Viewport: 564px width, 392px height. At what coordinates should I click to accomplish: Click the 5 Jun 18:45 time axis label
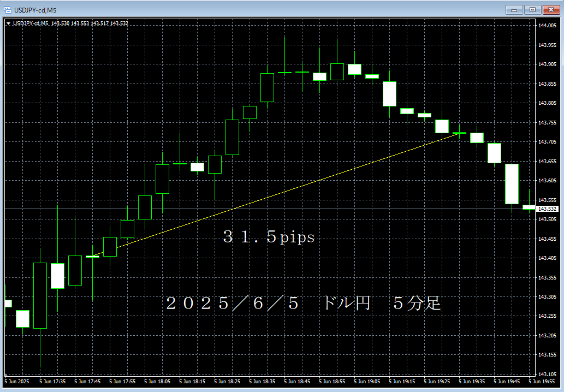point(298,383)
